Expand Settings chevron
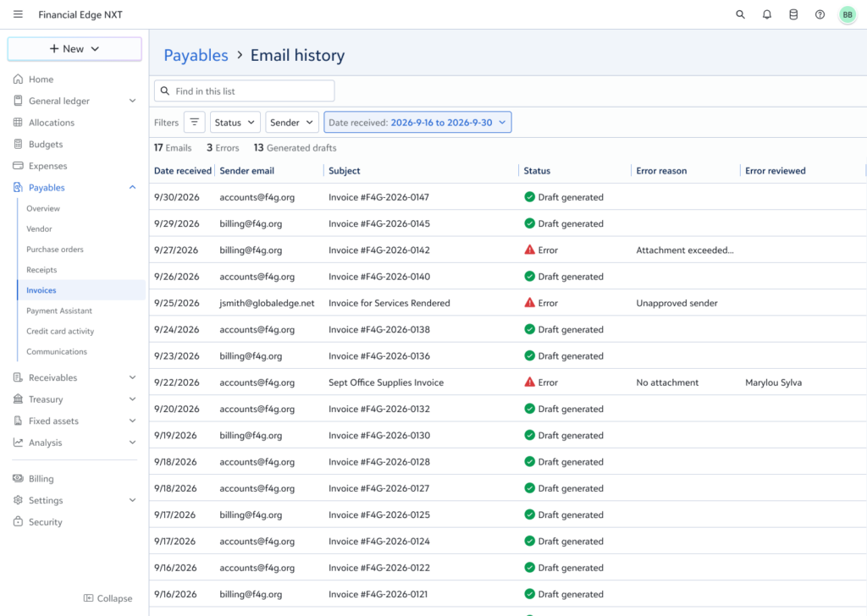This screenshot has width=867, height=616. pyautogui.click(x=133, y=500)
